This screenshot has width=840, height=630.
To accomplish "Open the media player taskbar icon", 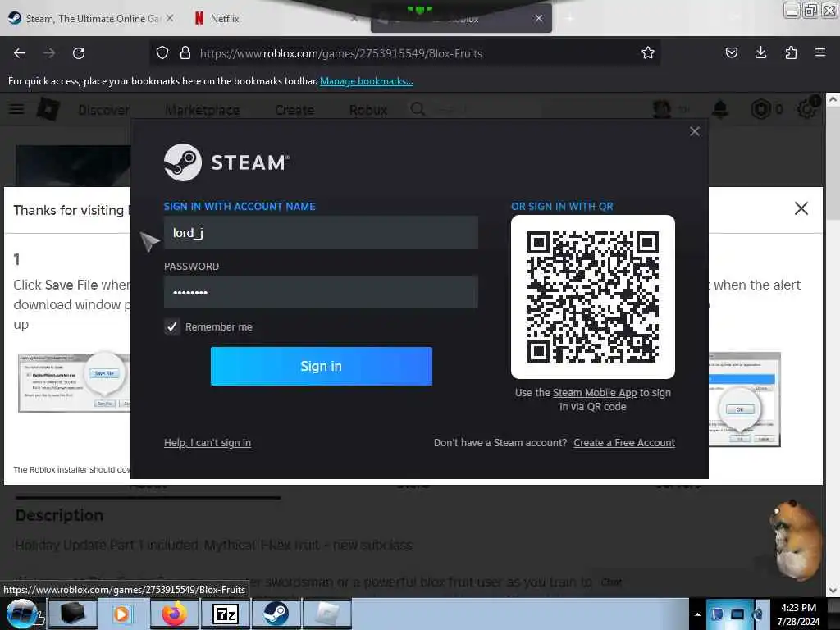I will 123,614.
